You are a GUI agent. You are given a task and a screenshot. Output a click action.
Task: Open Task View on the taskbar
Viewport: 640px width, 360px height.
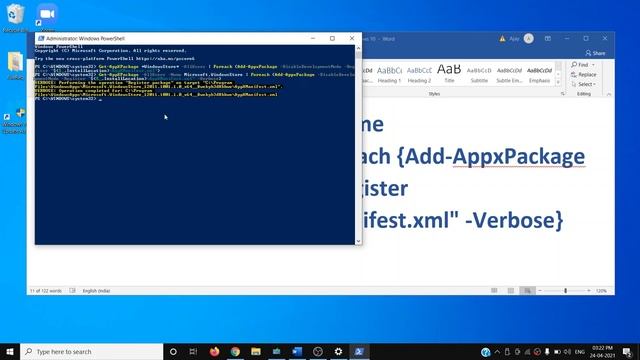[x=193, y=351]
